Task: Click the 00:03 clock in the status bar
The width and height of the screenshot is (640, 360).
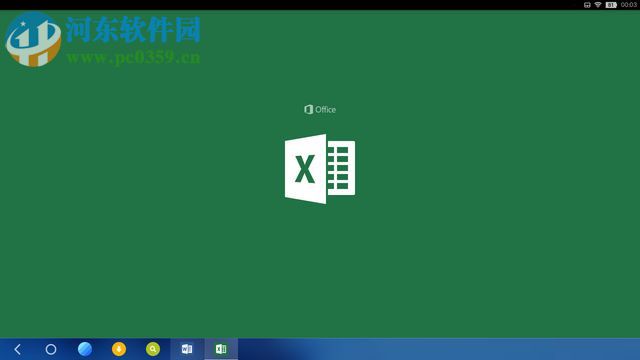Action: (629, 5)
